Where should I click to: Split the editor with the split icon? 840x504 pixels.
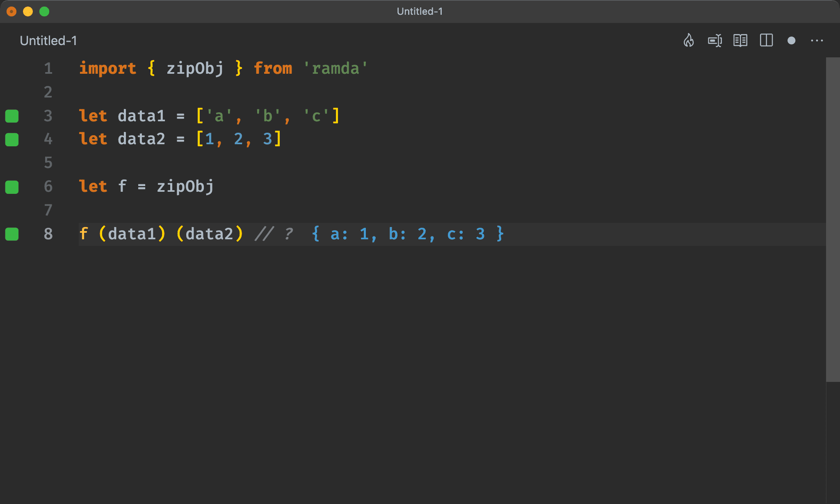[x=766, y=40]
